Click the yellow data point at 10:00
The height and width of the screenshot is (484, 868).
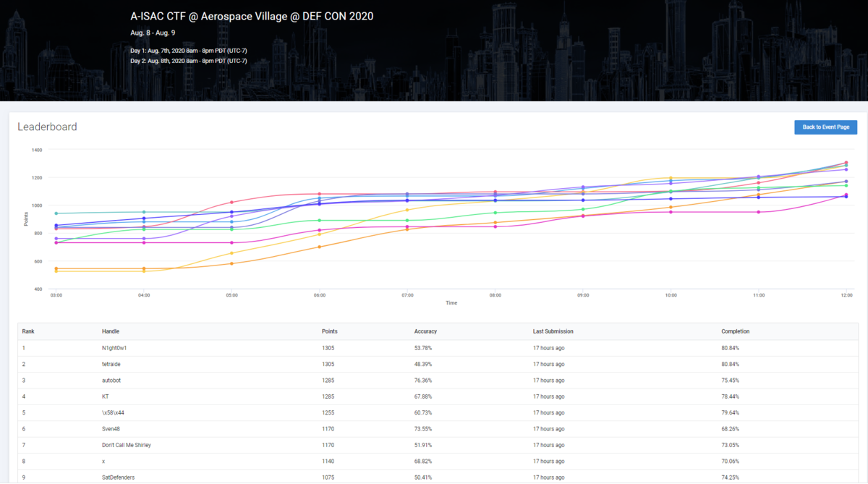pyautogui.click(x=671, y=178)
